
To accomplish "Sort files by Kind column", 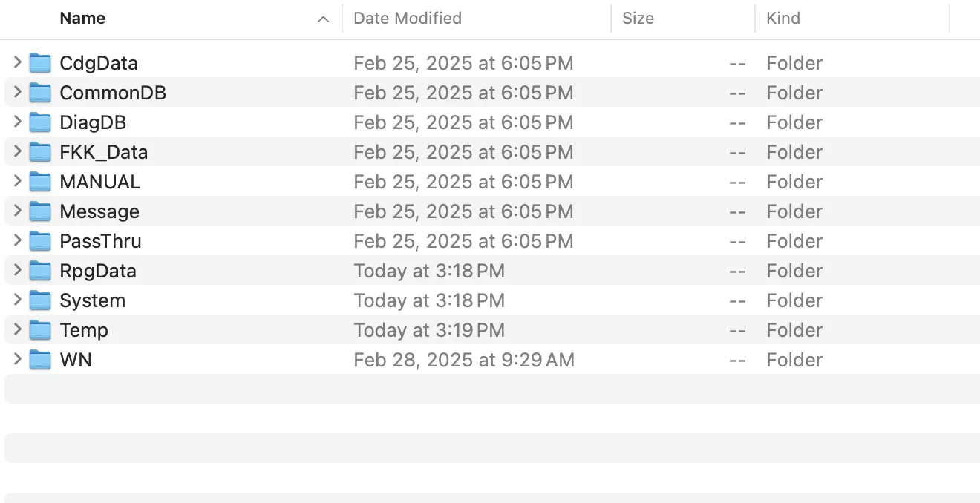I will point(783,19).
